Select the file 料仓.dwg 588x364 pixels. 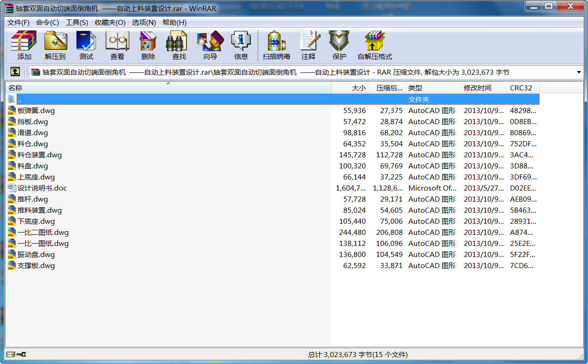[x=33, y=143]
